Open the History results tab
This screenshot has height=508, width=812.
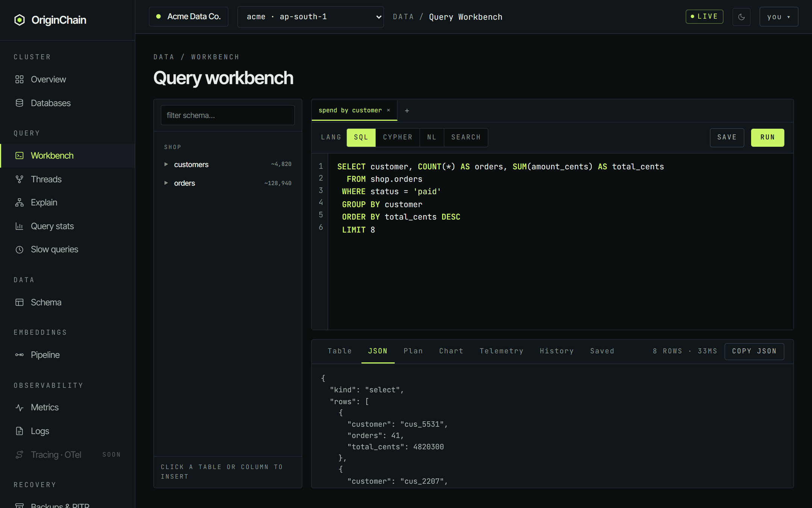tap(556, 351)
